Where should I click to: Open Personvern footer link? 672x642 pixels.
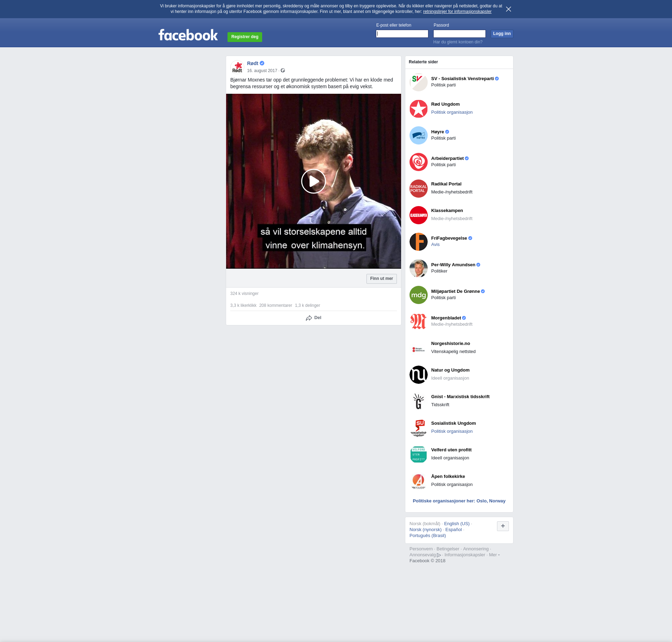pyautogui.click(x=421, y=549)
